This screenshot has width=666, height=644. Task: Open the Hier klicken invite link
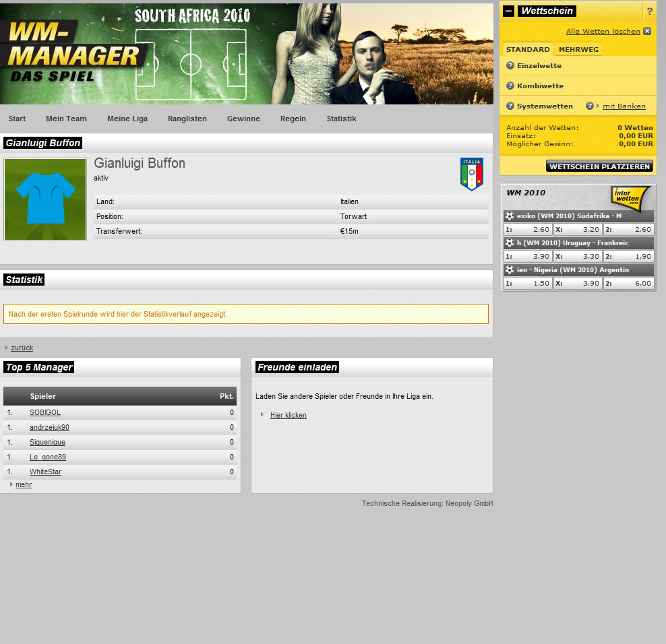tap(288, 415)
